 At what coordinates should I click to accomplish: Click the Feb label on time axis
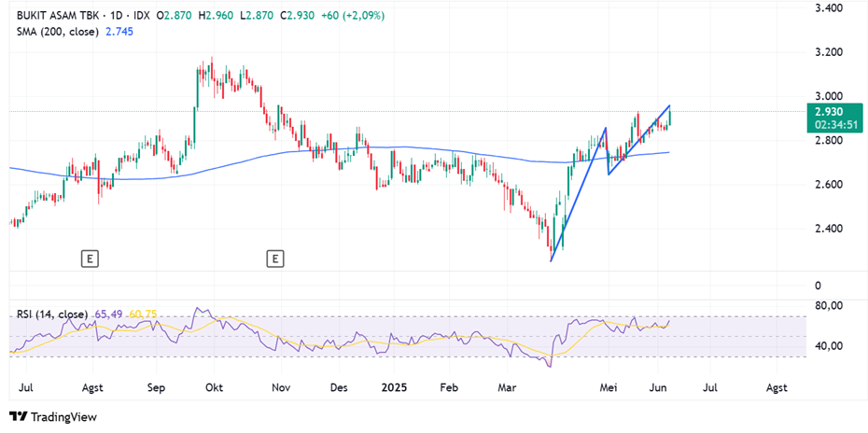(x=449, y=387)
